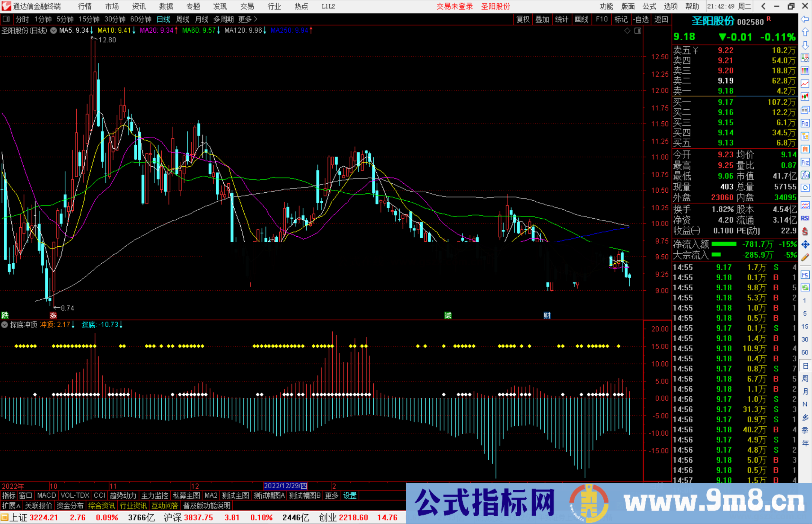Toggle the 探底冲顶 indicator circle control

[x=5, y=325]
